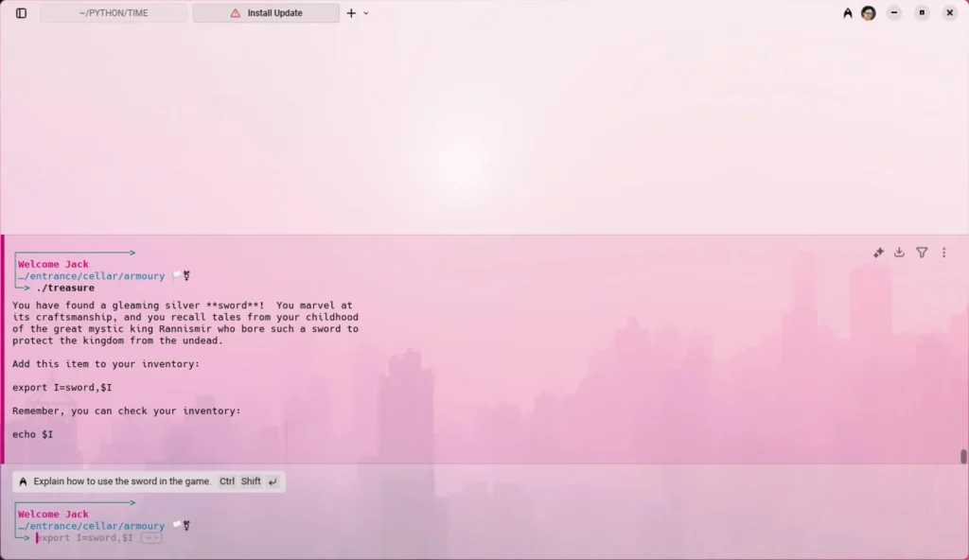Image resolution: width=969 pixels, height=560 pixels.
Task: Toggle the left sidebar panel icon
Action: pos(21,13)
